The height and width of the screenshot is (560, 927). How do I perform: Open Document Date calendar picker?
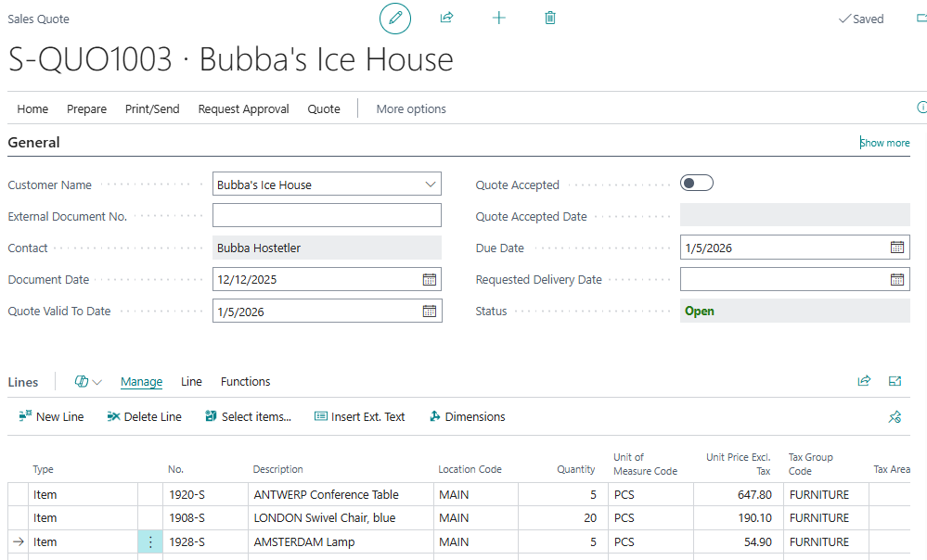(430, 279)
